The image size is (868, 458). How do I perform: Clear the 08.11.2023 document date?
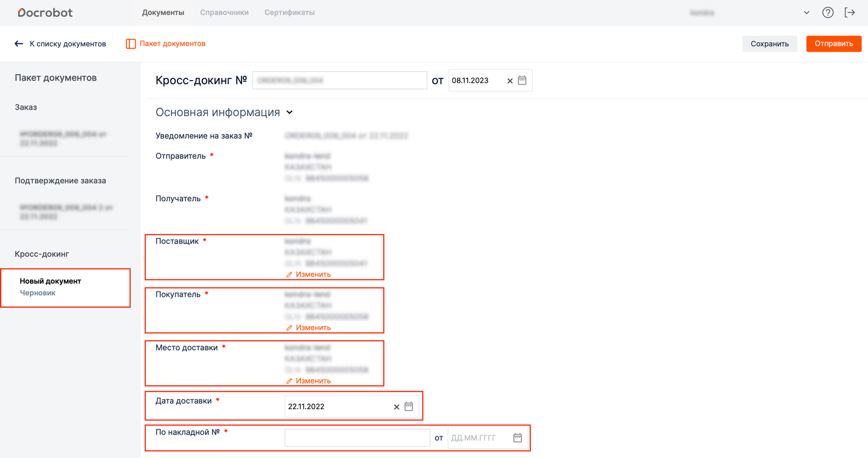pos(510,81)
